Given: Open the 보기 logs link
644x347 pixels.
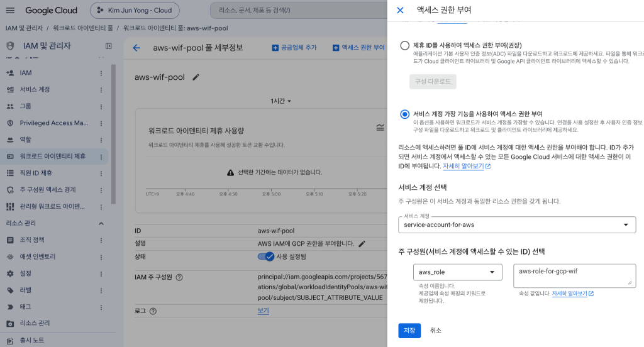Looking at the screenshot, I should pos(264,311).
